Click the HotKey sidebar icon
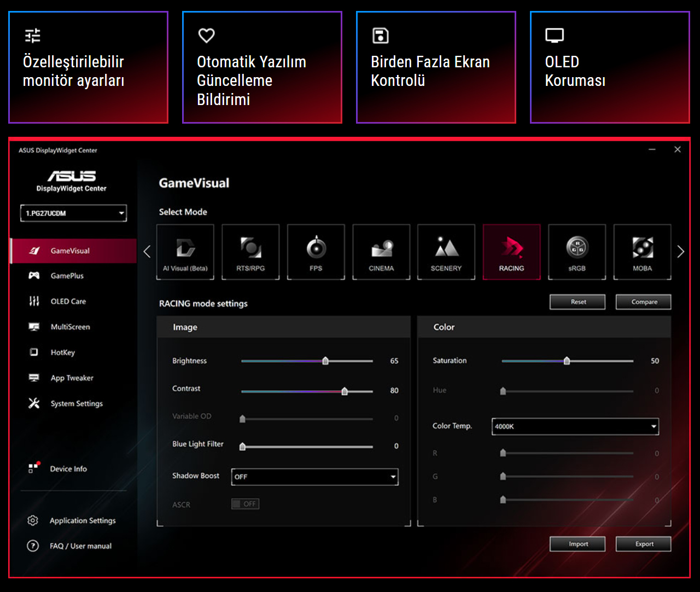 pyautogui.click(x=34, y=352)
